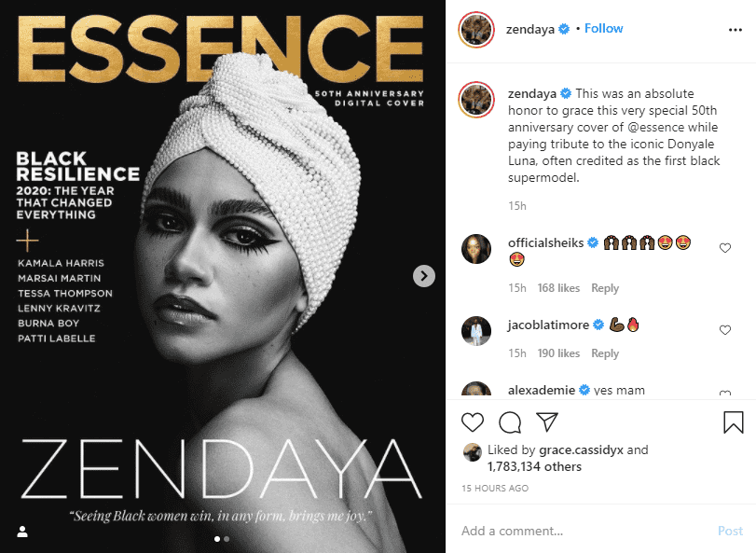
Task: Open officialsheiks' avatar
Action: pyautogui.click(x=476, y=249)
